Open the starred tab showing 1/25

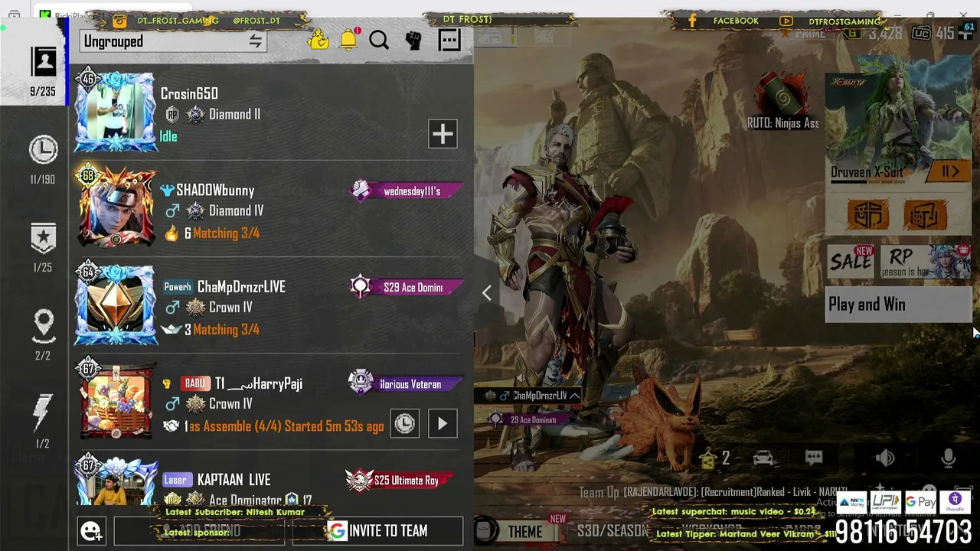click(x=43, y=247)
